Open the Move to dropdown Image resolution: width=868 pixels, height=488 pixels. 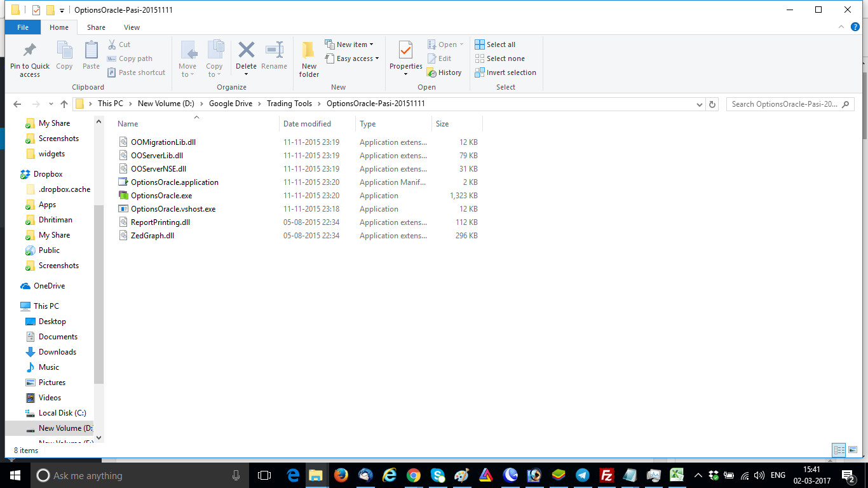tap(187, 59)
